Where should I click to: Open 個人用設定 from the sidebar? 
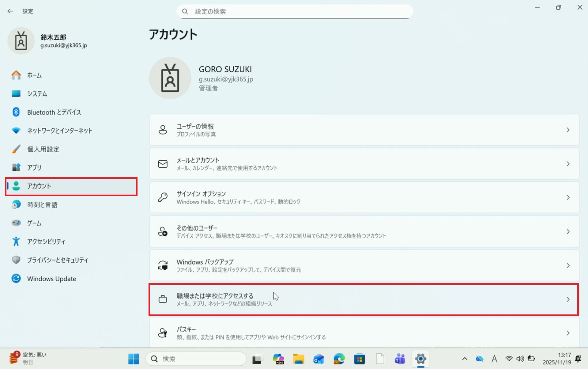point(43,149)
